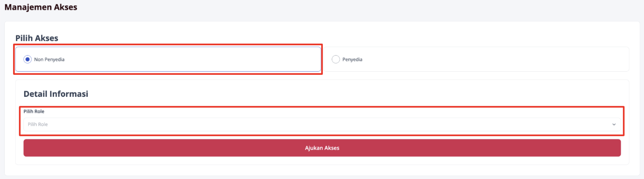The height and width of the screenshot is (179, 644).
Task: Click the empty circle beside Penyedia
Action: point(336,59)
